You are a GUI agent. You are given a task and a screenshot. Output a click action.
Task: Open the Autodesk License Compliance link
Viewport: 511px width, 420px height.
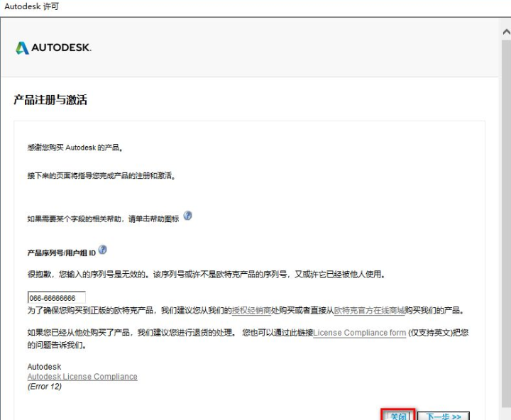pyautogui.click(x=82, y=377)
